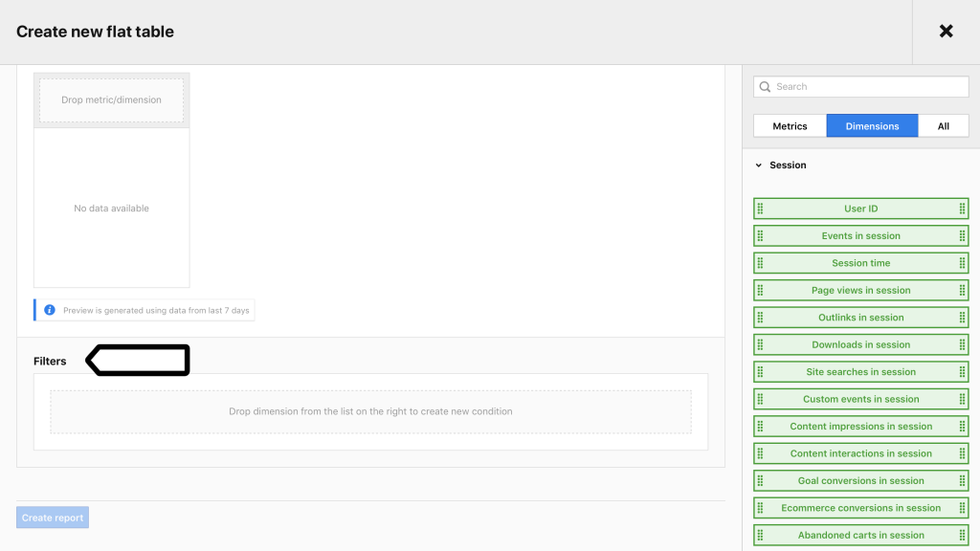This screenshot has height=551, width=980.
Task: Focus the Search dimensions field
Action: point(860,87)
